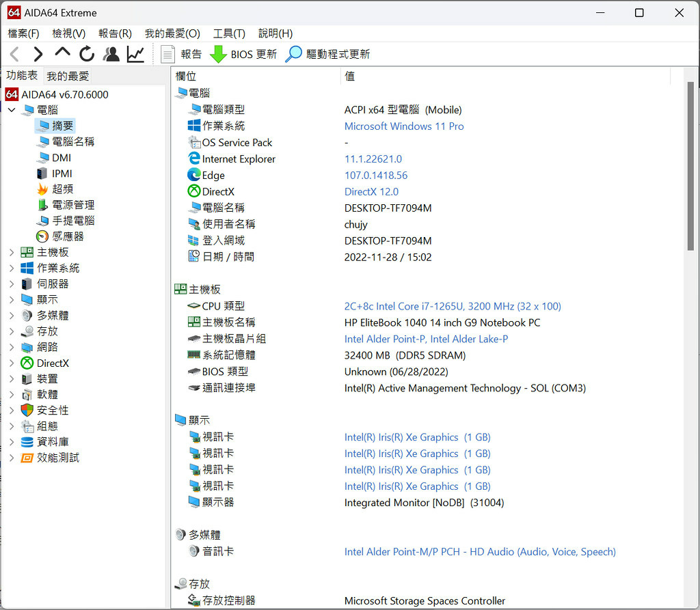Click the Unknown (06/28/2022) BIOS value
Viewport: 700px width, 610px height.
coord(396,372)
